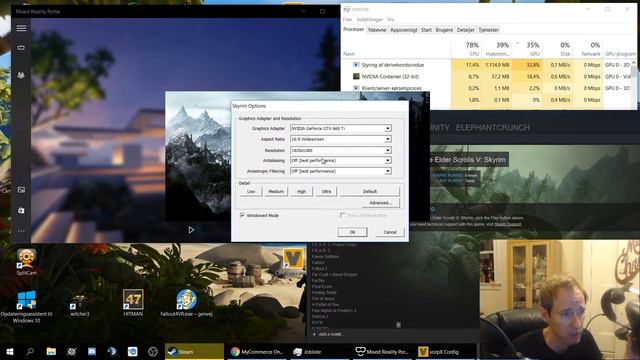The height and width of the screenshot is (360, 640).
Task: Sort Jobliste by the Disk column
Action: coord(557,49)
